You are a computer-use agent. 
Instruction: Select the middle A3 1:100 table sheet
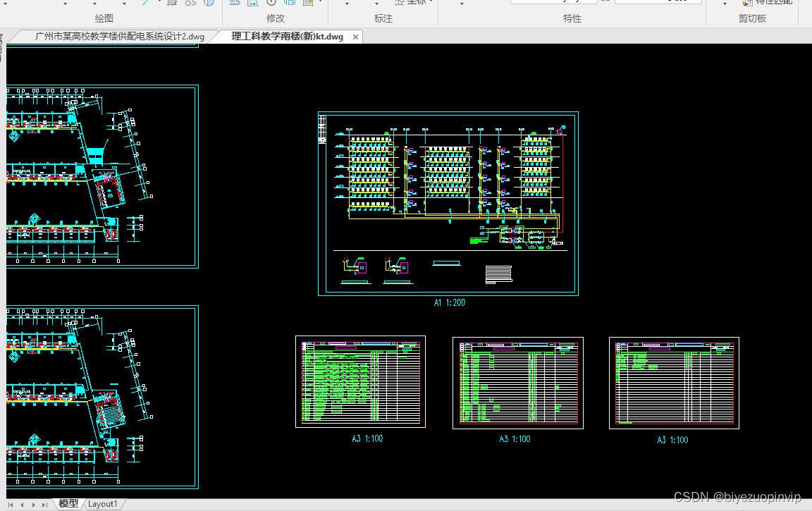coord(518,383)
